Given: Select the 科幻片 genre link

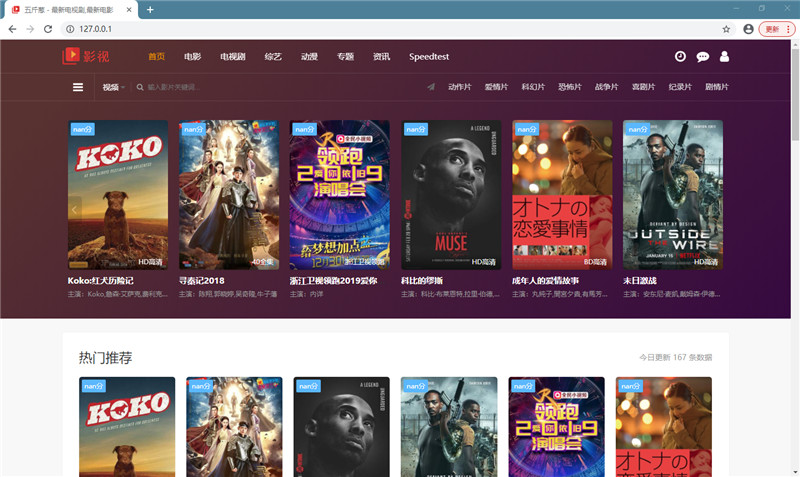Looking at the screenshot, I should 533,87.
